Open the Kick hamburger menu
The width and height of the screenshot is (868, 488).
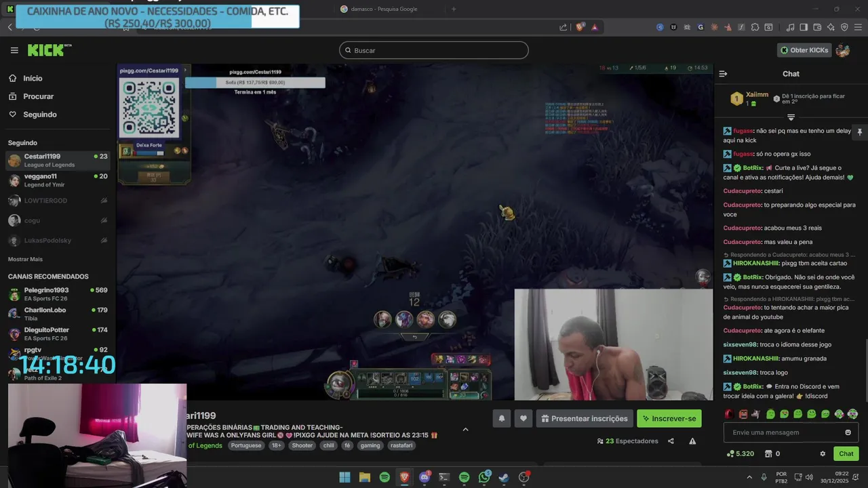point(14,50)
